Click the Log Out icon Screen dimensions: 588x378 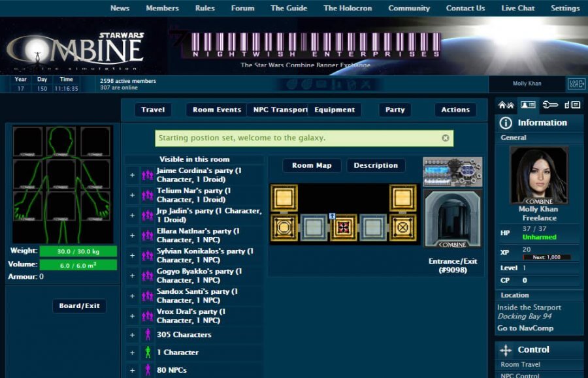[576, 84]
